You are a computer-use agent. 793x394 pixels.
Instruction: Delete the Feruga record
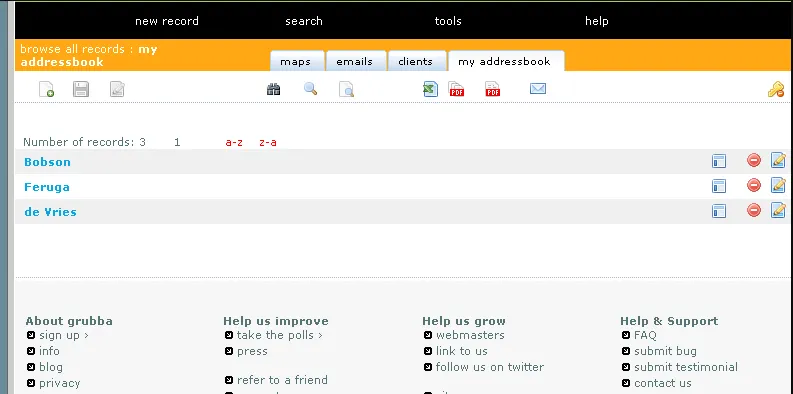point(754,185)
